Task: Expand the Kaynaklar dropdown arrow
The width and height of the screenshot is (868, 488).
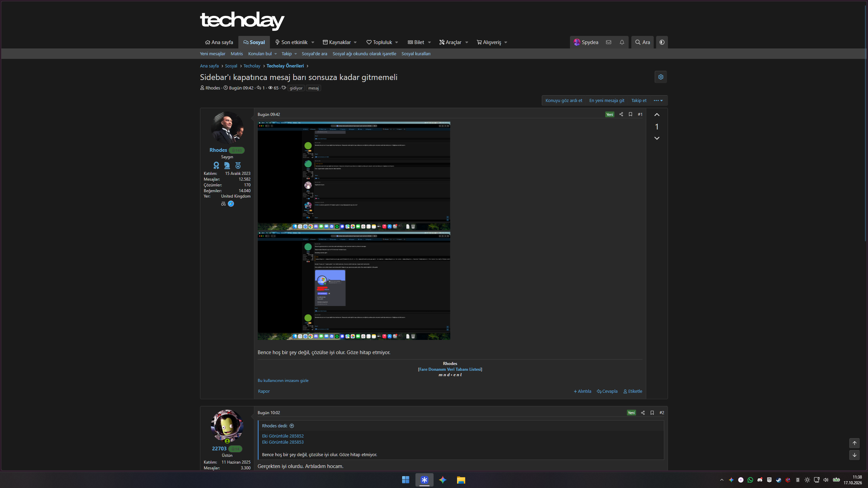Action: click(355, 42)
